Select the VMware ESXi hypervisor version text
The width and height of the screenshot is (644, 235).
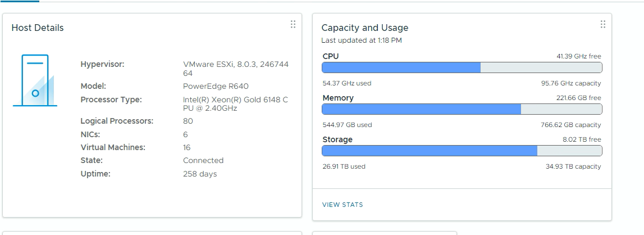tap(235, 69)
